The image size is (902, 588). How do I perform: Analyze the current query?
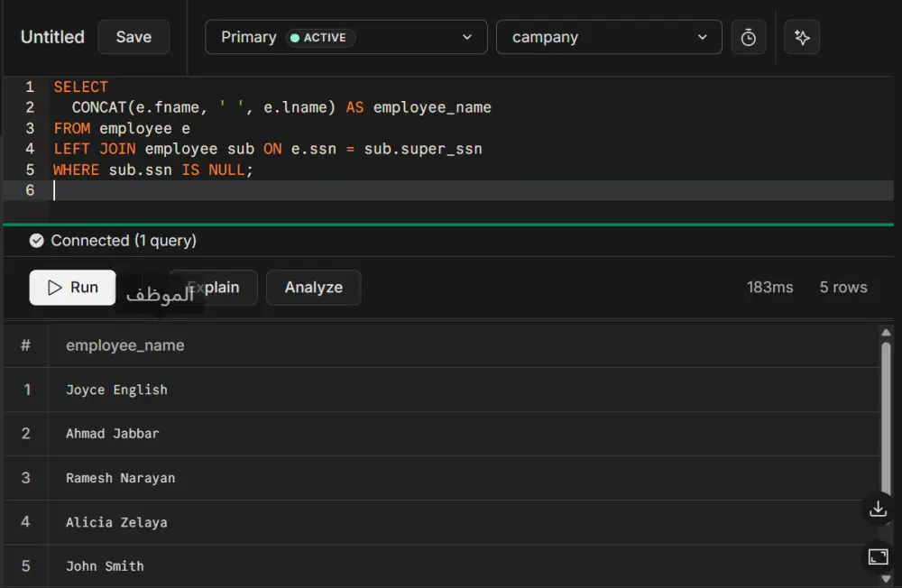tap(313, 287)
